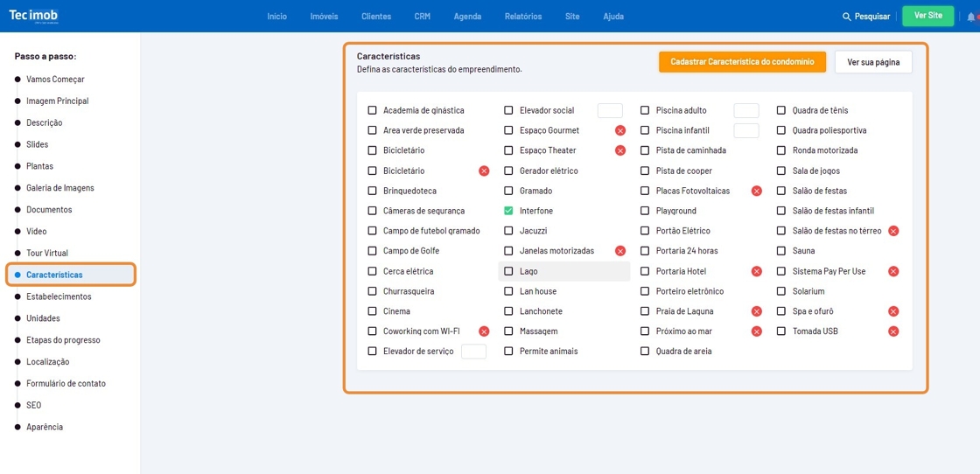Delete the Espaço Gourmet characteristic via red X
980x474 pixels.
tap(620, 130)
